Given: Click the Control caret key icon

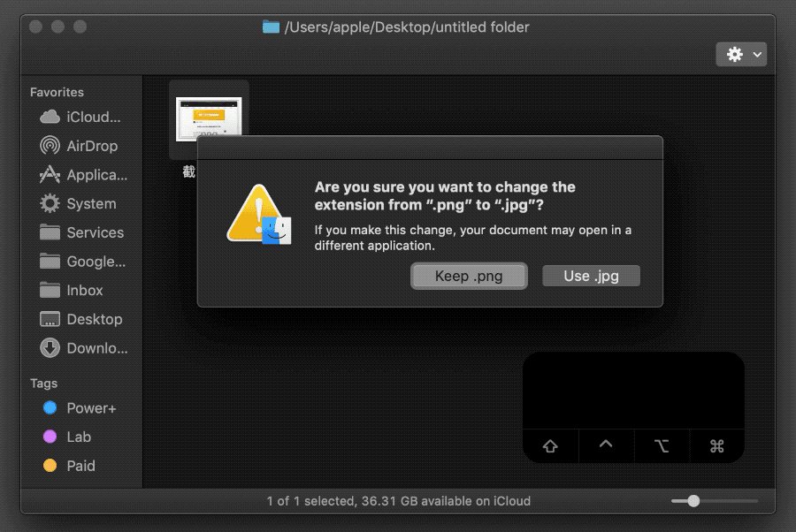Looking at the screenshot, I should point(606,445).
